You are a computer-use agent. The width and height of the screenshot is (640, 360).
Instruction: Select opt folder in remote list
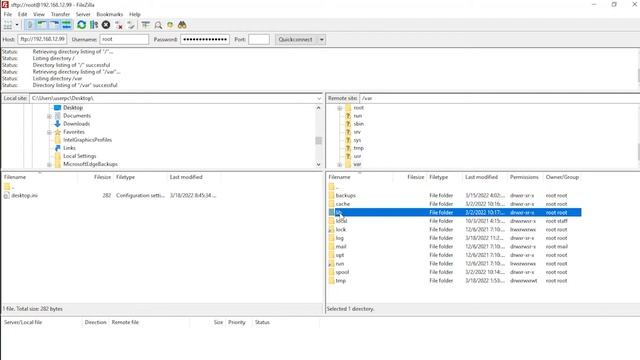click(340, 255)
